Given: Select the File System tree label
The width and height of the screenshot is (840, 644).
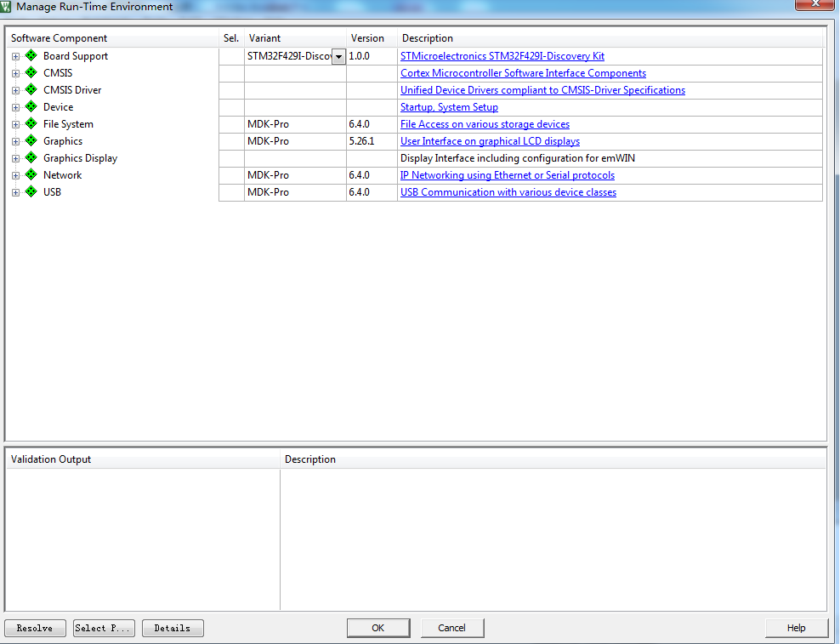Looking at the screenshot, I should coord(68,124).
